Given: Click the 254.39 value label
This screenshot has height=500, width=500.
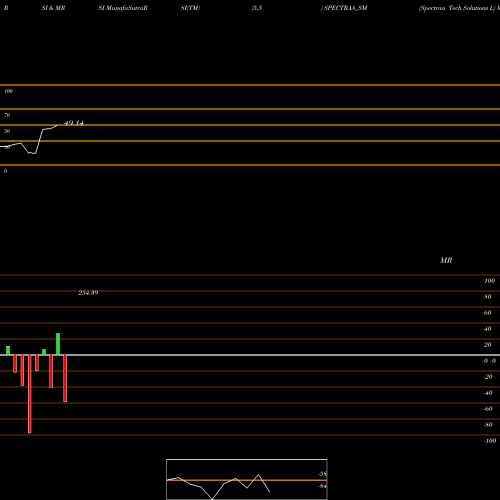Looking at the screenshot, I should (x=88, y=293).
